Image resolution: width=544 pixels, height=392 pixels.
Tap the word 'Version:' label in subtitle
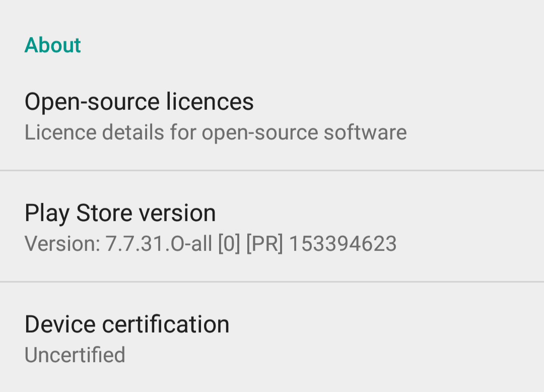62,243
